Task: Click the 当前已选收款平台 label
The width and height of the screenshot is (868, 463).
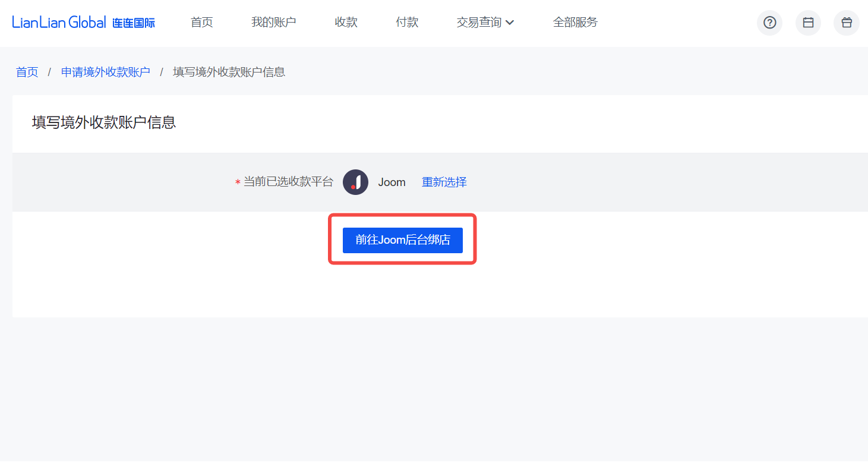Action: point(289,182)
